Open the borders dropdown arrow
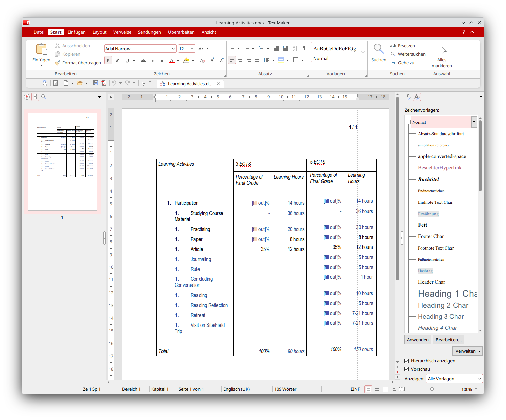Screen dimensions: 506x420 pyautogui.click(x=303, y=60)
